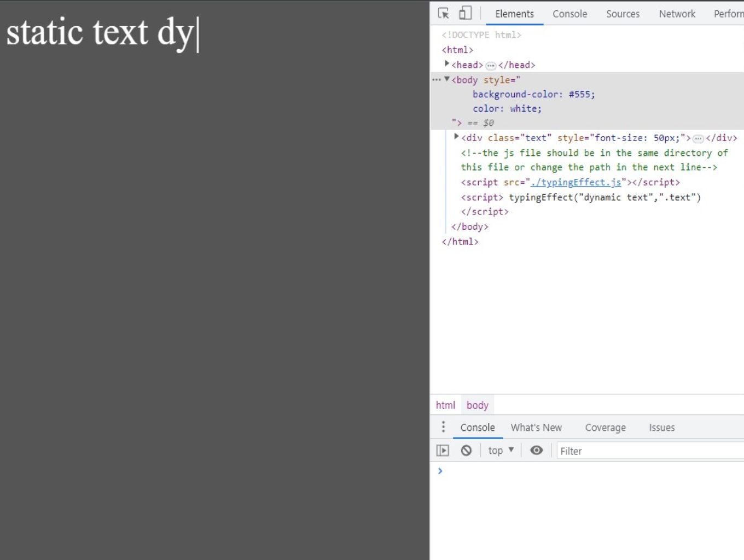Image resolution: width=744 pixels, height=560 pixels.
Task: Focus the console Filter field
Action: 650,451
